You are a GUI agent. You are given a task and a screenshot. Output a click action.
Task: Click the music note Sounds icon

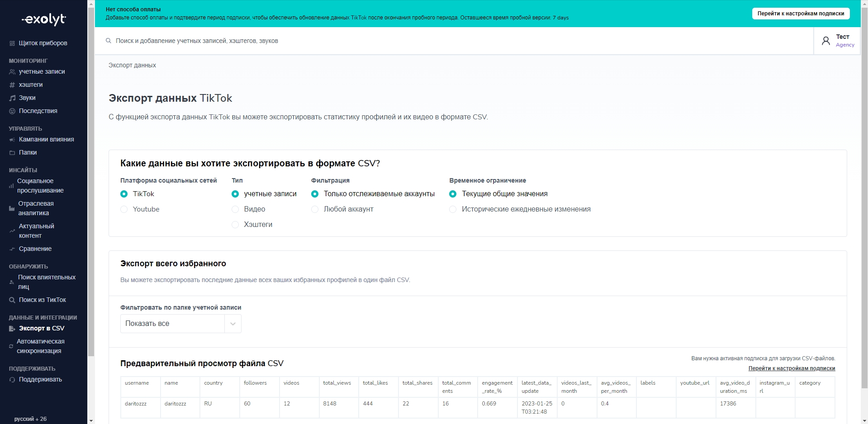tap(12, 98)
